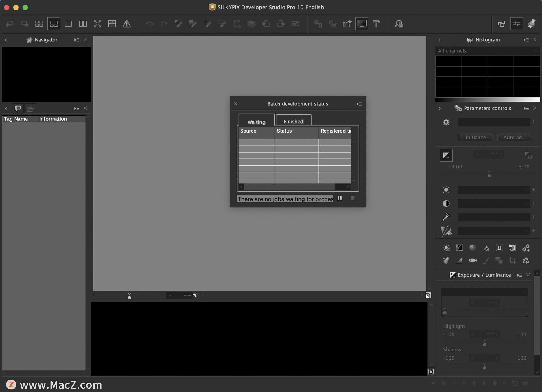Click the Tag Name column header
The width and height of the screenshot is (542, 392).
point(20,119)
